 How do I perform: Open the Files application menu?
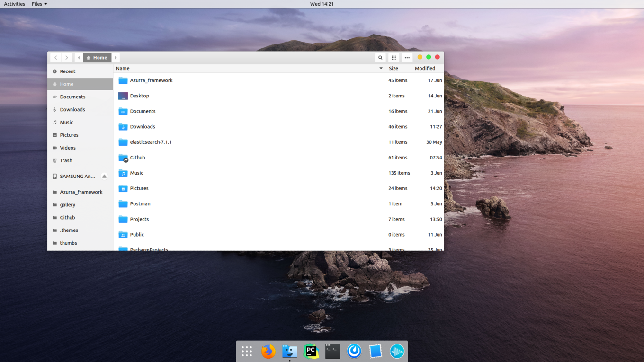point(39,4)
